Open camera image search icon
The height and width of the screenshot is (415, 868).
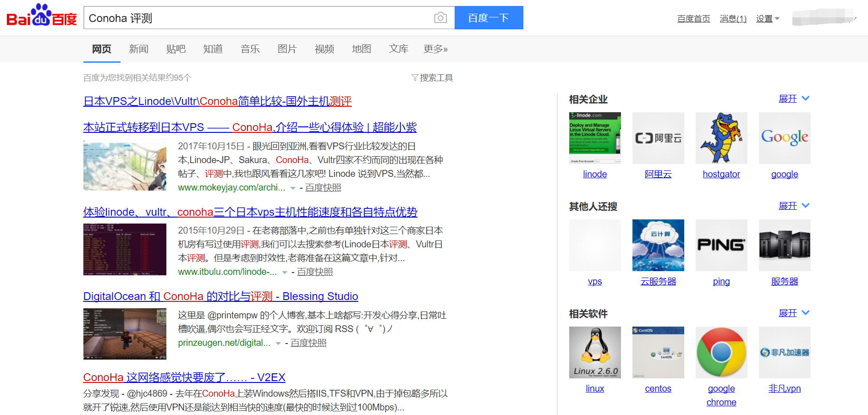click(440, 18)
